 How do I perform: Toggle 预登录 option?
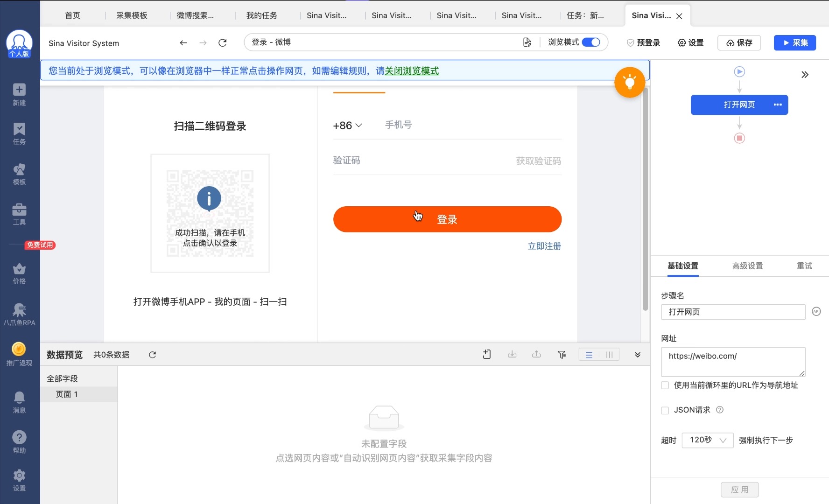click(x=643, y=43)
